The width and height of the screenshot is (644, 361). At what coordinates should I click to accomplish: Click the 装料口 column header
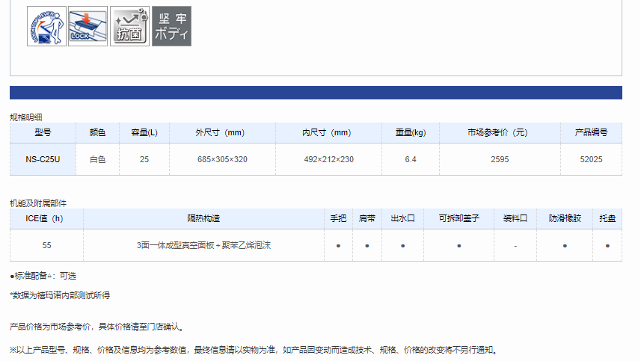[515, 219]
